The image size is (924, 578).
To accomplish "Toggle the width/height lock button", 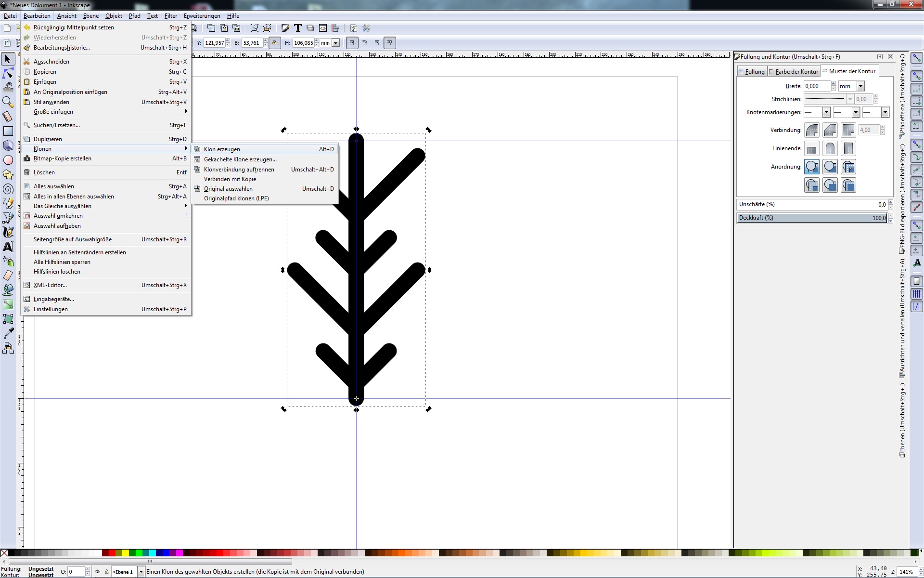I will pyautogui.click(x=274, y=43).
